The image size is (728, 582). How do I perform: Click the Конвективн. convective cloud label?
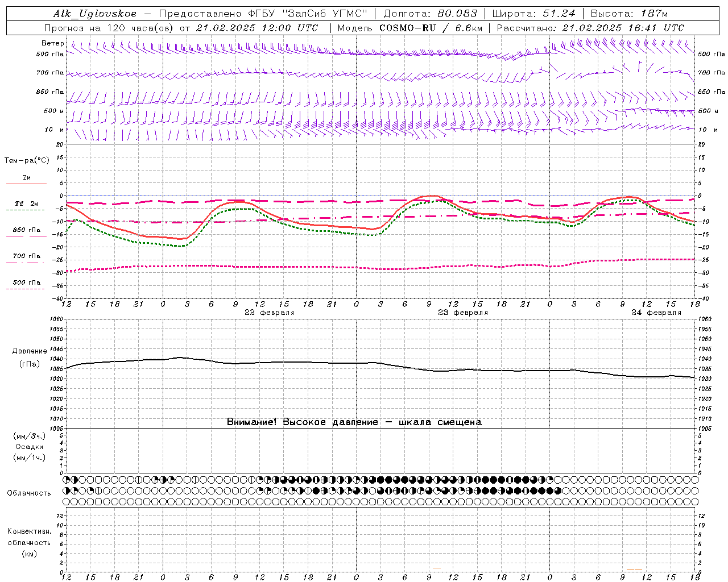pos(29,531)
